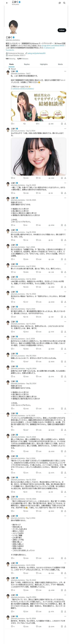The image size is (72, 644).
Task: Repost the Sep 3, 2024 post
Action: [24, 178]
